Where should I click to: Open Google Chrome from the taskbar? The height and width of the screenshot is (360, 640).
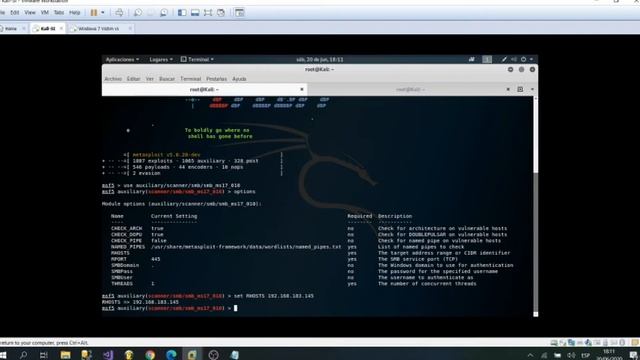150,355
